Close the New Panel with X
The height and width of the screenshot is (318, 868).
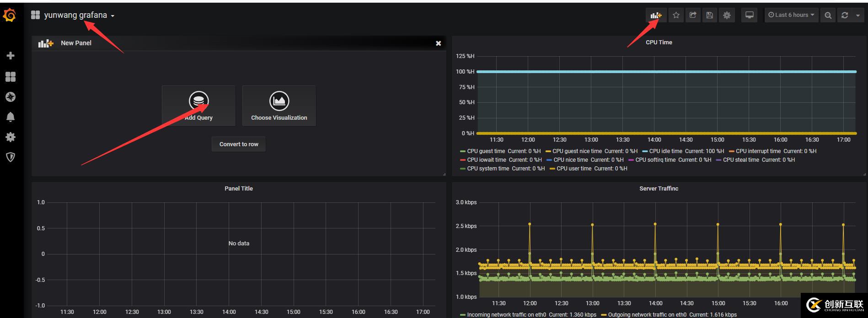click(x=438, y=43)
